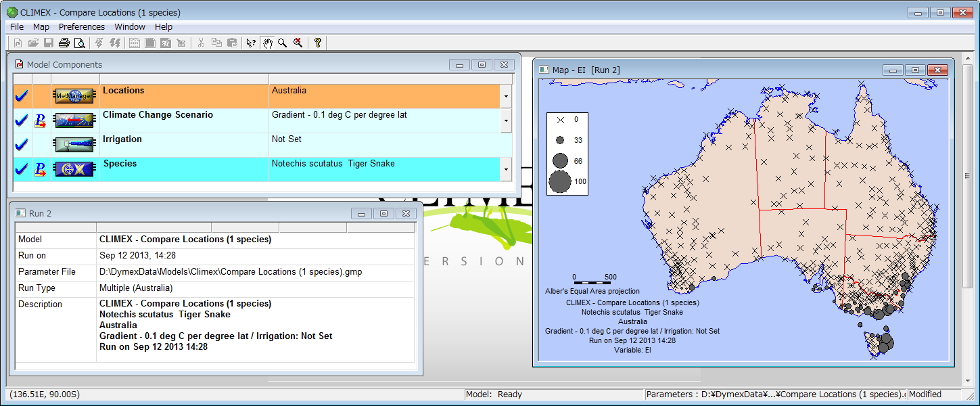This screenshot has height=406, width=980.
Task: Print using the printer toolbar icon
Action: pos(64,43)
